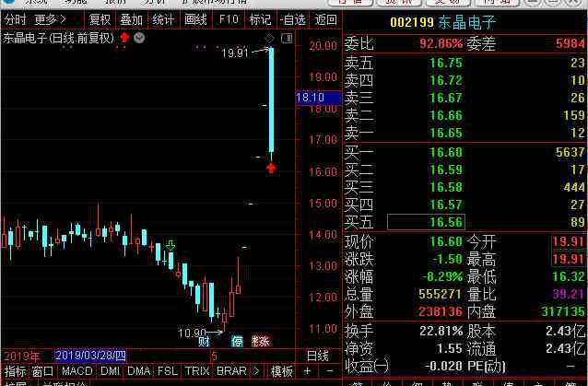Click the 涨幅 value -8.29%
The width and height of the screenshot is (588, 386).
coord(442,276)
